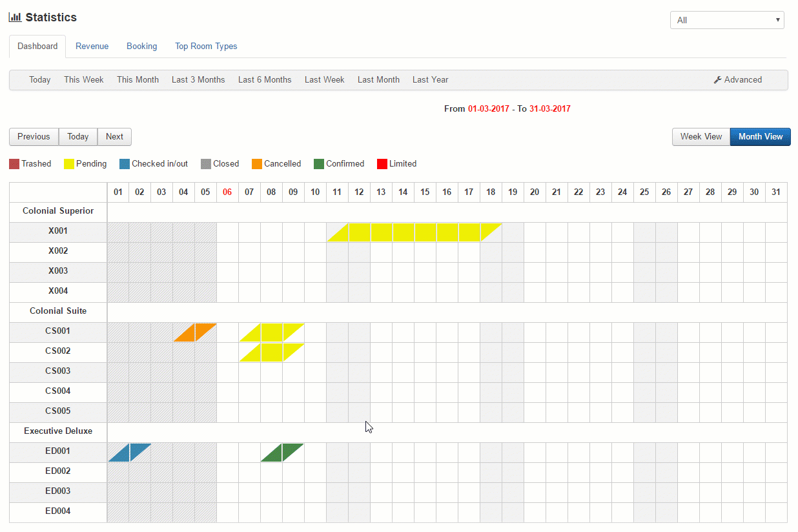Click the highlighted 06 date header
This screenshot has width=798, height=532.
tap(227, 192)
